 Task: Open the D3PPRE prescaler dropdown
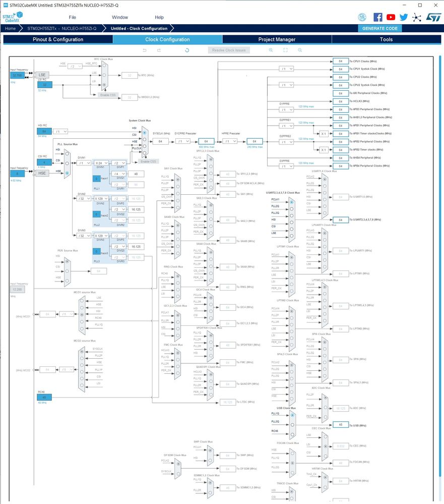(286, 166)
